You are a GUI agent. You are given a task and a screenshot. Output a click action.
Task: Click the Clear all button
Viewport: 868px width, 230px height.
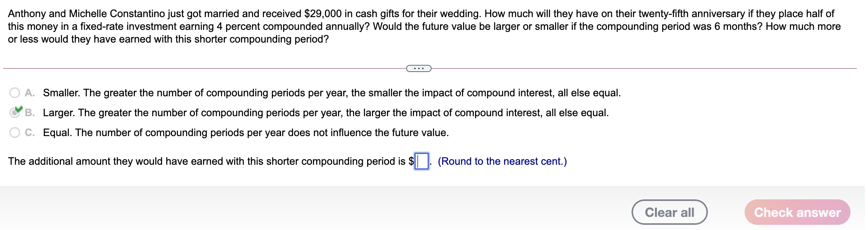[x=670, y=212]
